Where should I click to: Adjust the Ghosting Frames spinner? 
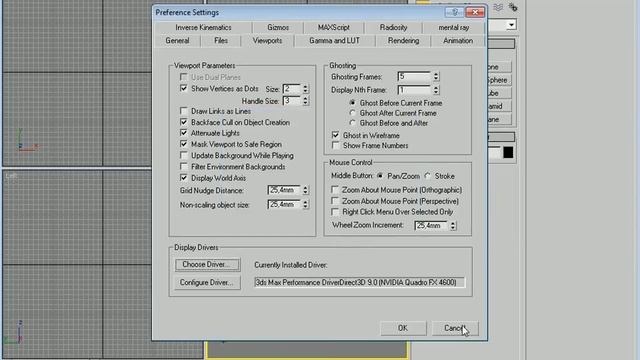click(436, 77)
